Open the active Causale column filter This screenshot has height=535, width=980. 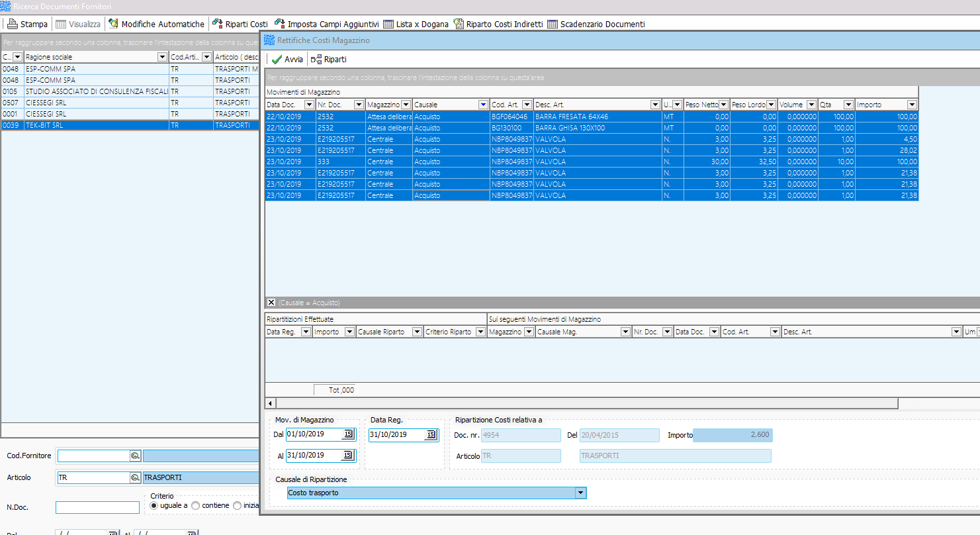[x=482, y=105]
